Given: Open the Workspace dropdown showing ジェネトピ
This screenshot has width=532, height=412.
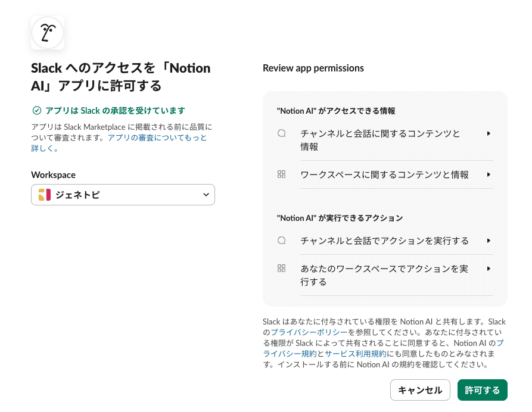Looking at the screenshot, I should pyautogui.click(x=123, y=195).
